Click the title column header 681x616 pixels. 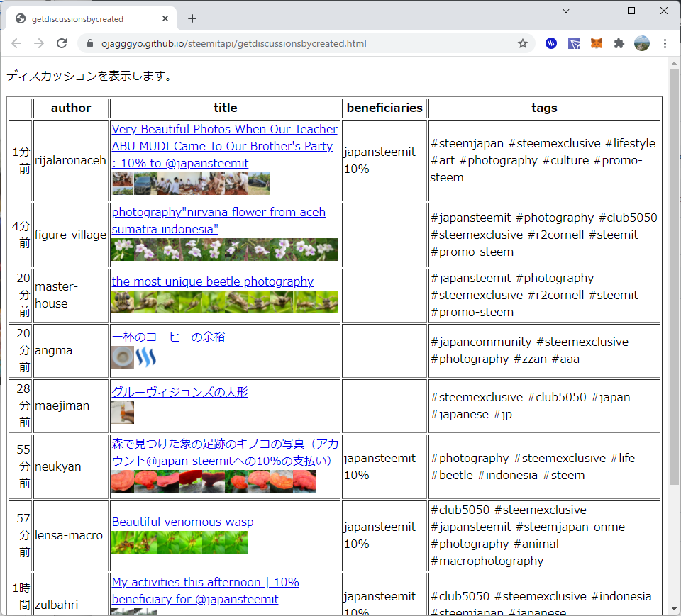tap(225, 108)
